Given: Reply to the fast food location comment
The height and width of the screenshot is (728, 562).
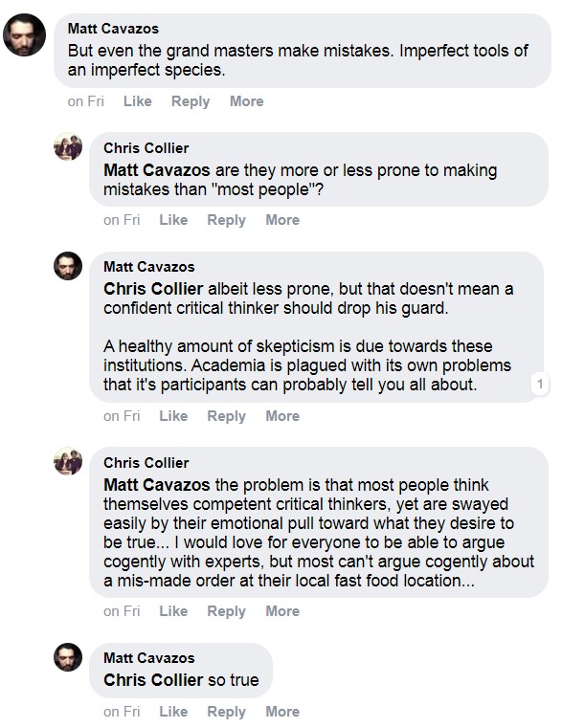Looking at the screenshot, I should click(226, 611).
